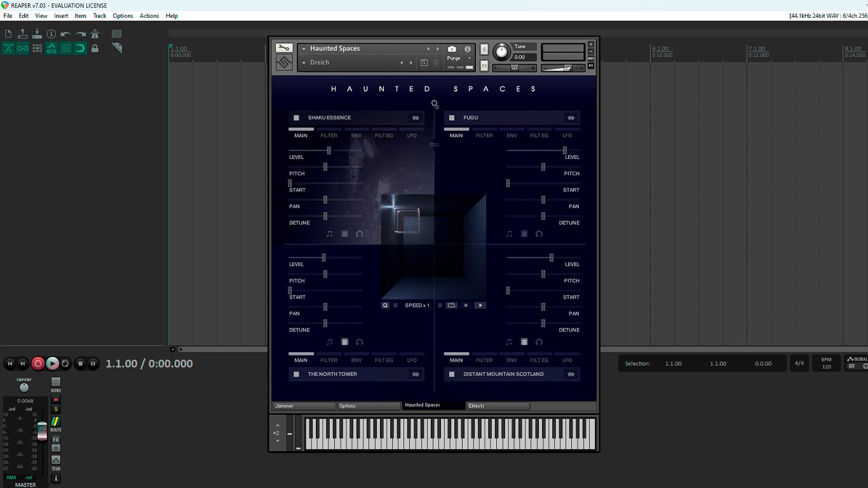Select next instrument arrow beside Haunted Spaces

point(437,49)
